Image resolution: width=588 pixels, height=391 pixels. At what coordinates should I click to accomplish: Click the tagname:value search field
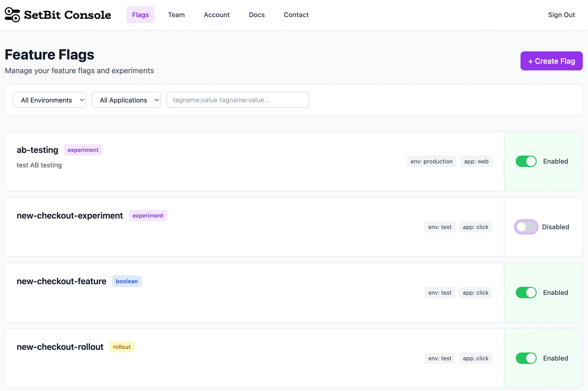tap(237, 100)
